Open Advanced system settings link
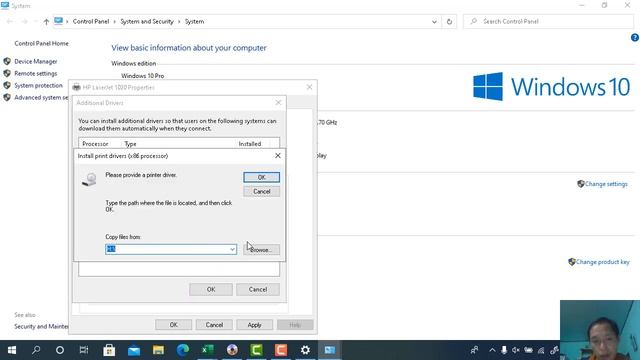 [x=41, y=98]
